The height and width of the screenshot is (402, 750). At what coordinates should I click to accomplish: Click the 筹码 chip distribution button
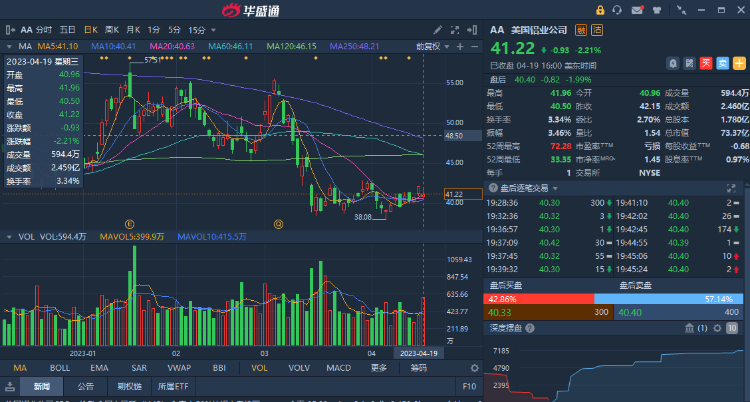(419, 368)
